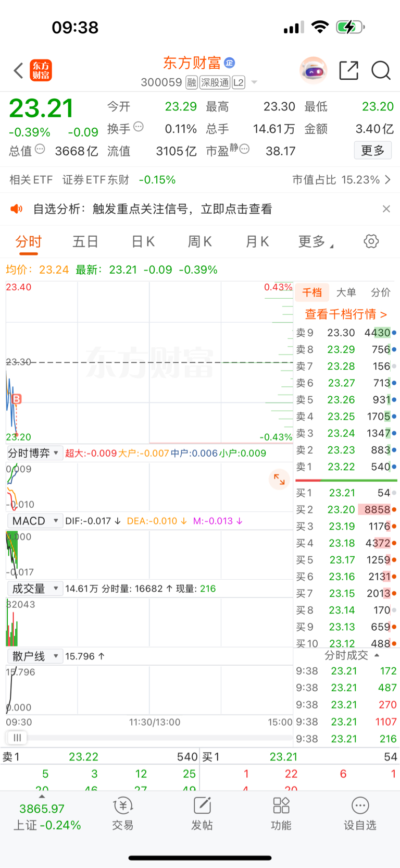Tap the buy/sell ratio red-green bar

[x=346, y=480]
